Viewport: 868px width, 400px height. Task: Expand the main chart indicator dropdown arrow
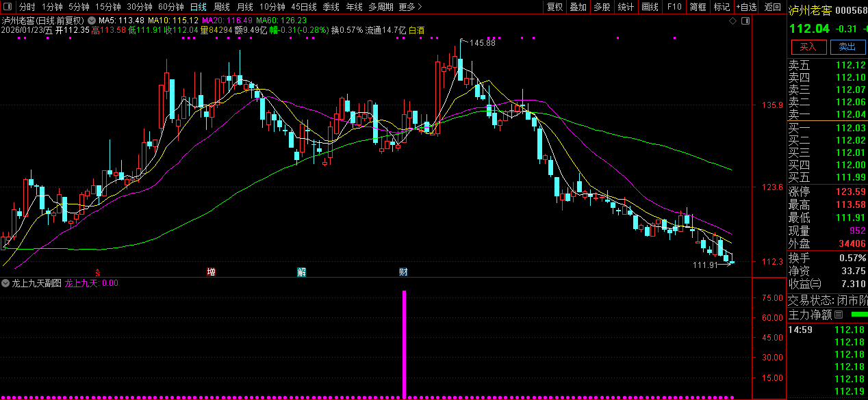92,21
